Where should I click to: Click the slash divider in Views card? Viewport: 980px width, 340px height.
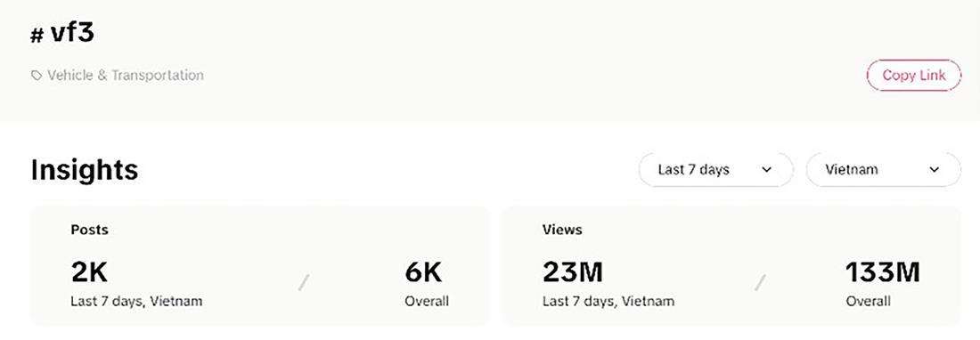click(x=760, y=283)
